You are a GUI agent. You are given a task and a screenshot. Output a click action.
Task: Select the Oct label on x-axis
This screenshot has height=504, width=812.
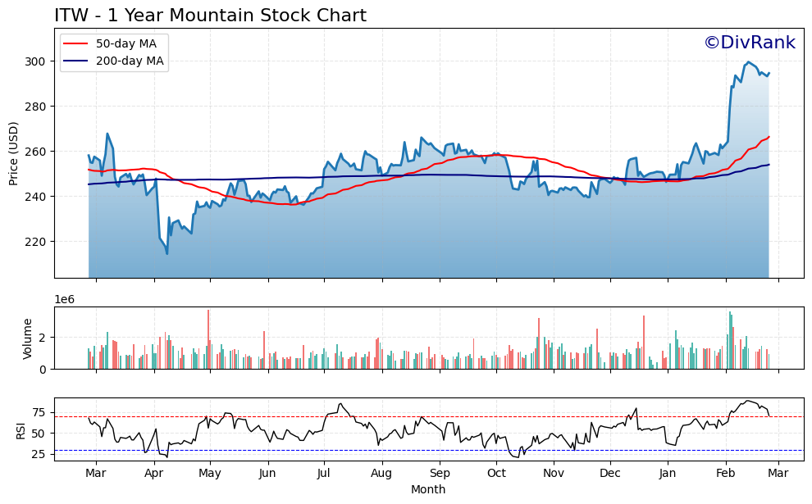click(x=496, y=472)
